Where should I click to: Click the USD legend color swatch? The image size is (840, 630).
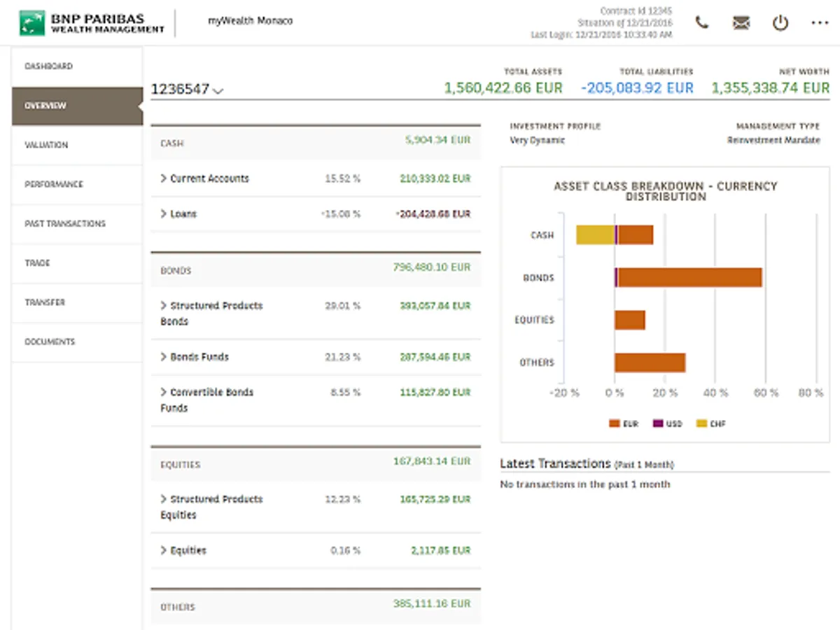click(658, 424)
